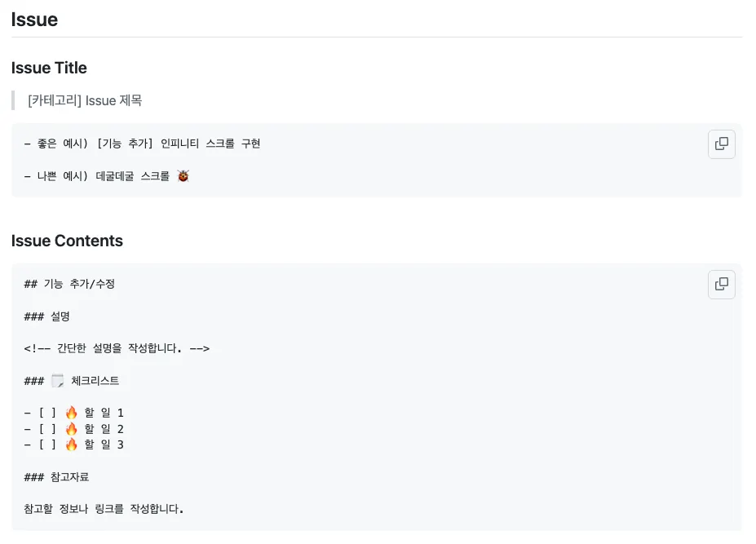Click the ### 참고자료 line
This screenshot has width=756, height=544.
[56, 477]
